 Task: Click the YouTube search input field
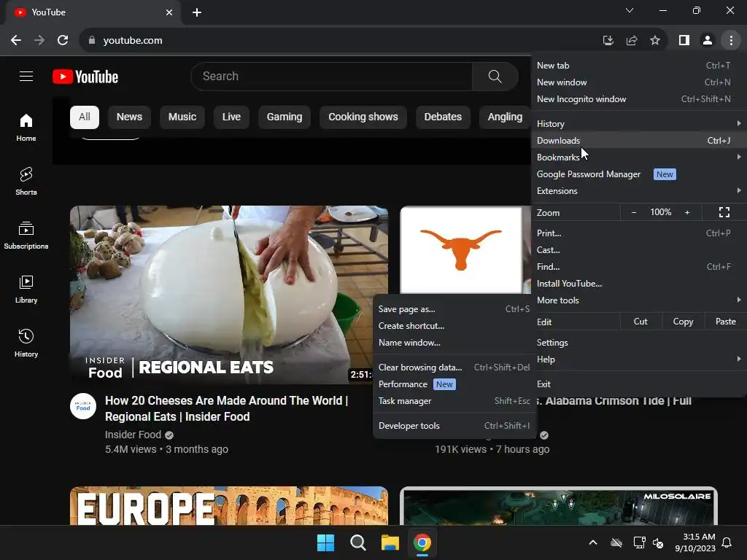pos(331,76)
